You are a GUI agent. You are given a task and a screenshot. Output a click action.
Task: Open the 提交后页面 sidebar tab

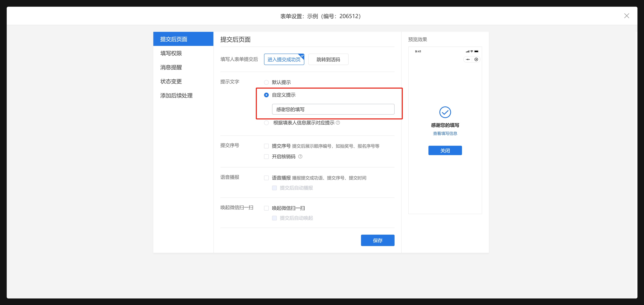coord(183,39)
